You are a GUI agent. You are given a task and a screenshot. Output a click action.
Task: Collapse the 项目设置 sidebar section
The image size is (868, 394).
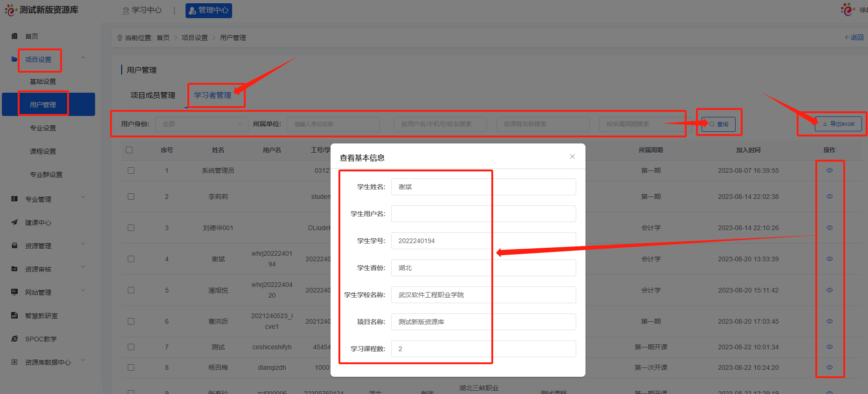[83, 58]
